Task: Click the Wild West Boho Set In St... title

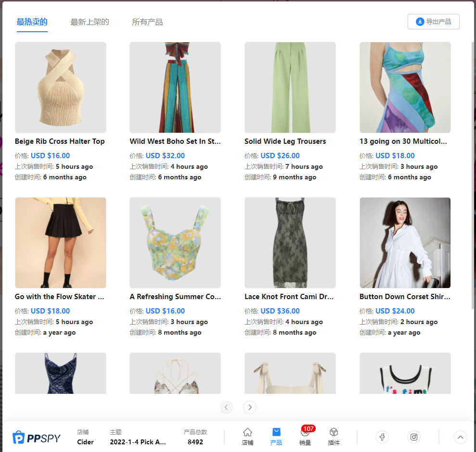Action: 175,141
